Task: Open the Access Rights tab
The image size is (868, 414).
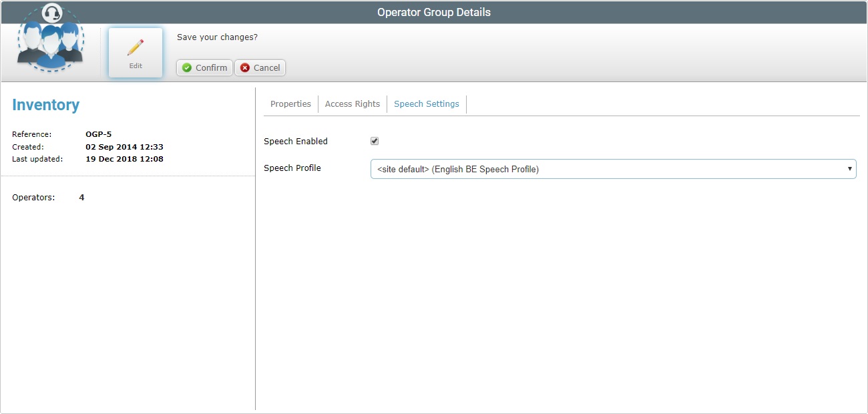Action: tap(352, 103)
